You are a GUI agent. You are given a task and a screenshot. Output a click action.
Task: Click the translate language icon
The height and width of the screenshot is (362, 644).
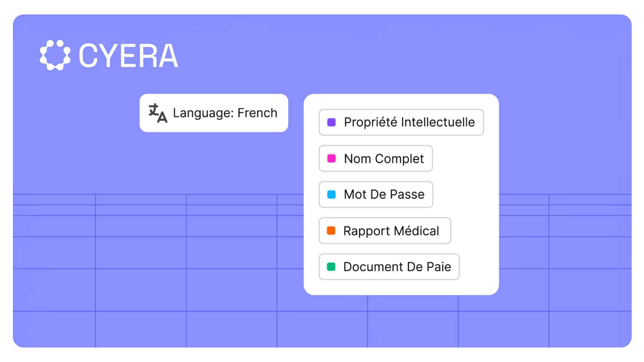[158, 113]
